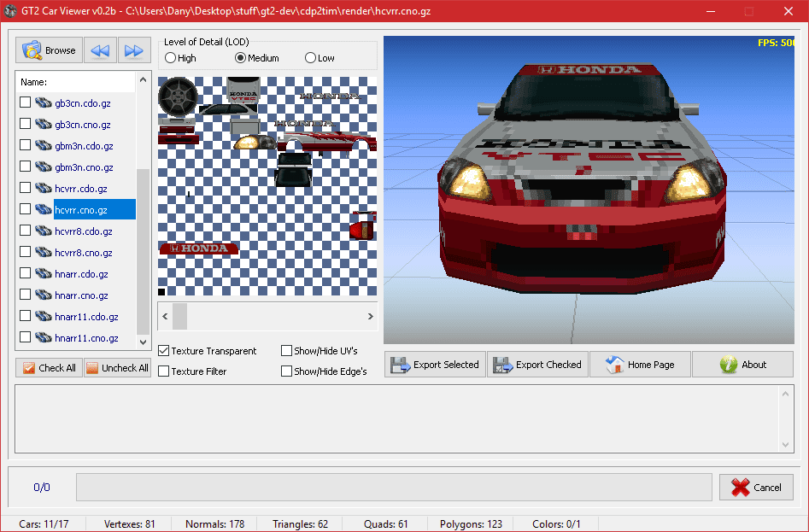809x532 pixels.
Task: Click the Browse button
Action: [49, 50]
